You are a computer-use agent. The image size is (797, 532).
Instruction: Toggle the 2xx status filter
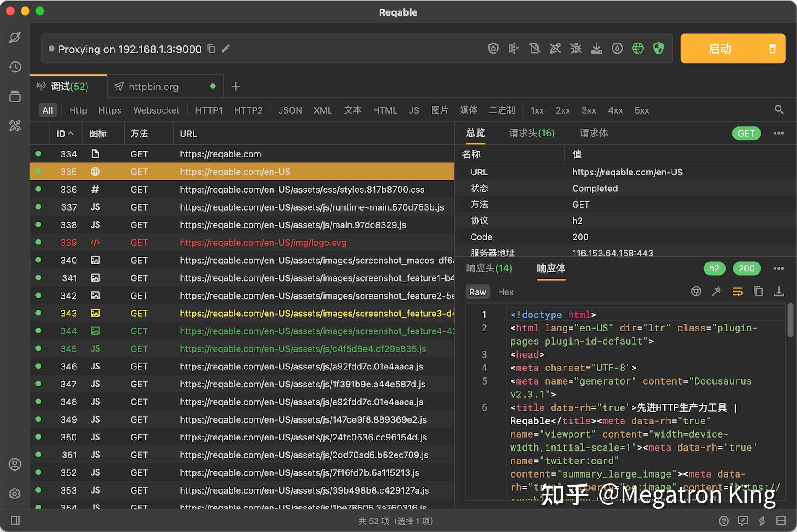pyautogui.click(x=563, y=110)
